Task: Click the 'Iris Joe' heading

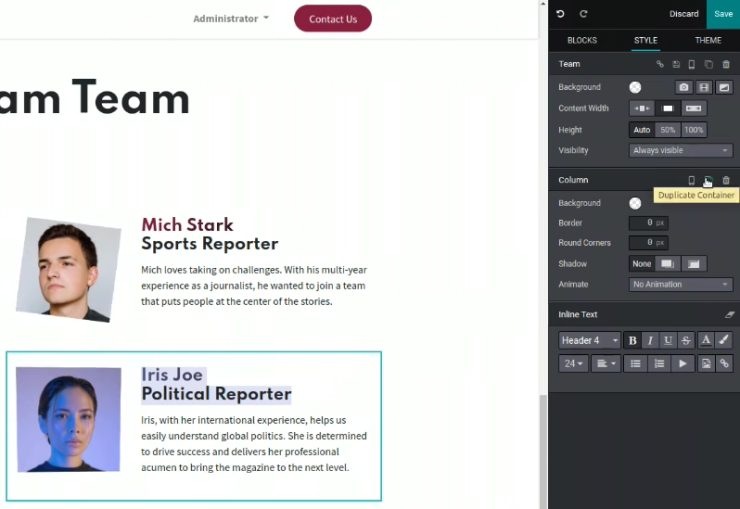Action: (172, 375)
